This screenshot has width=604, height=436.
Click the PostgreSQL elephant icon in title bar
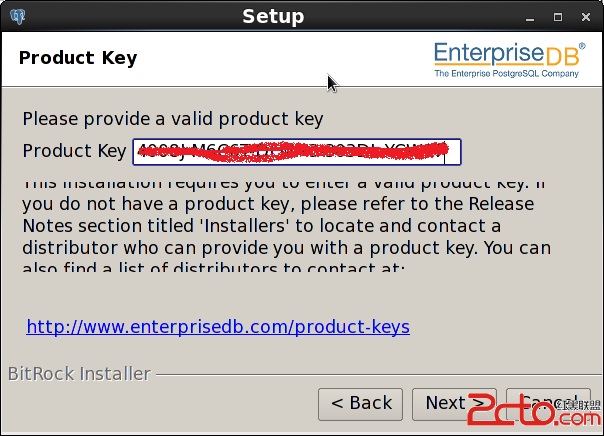17,17
